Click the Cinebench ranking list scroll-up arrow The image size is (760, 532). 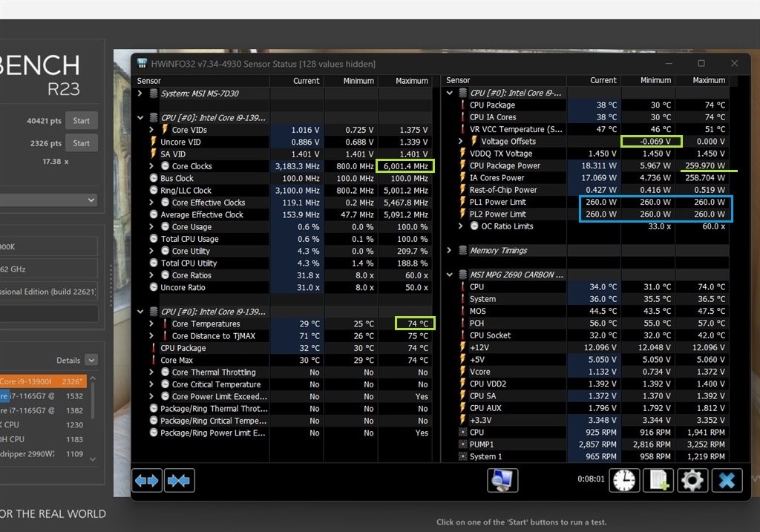point(93,378)
